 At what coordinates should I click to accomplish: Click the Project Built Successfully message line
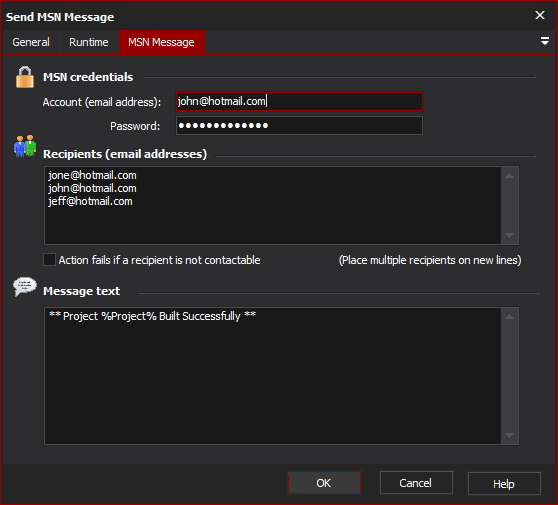(152, 316)
